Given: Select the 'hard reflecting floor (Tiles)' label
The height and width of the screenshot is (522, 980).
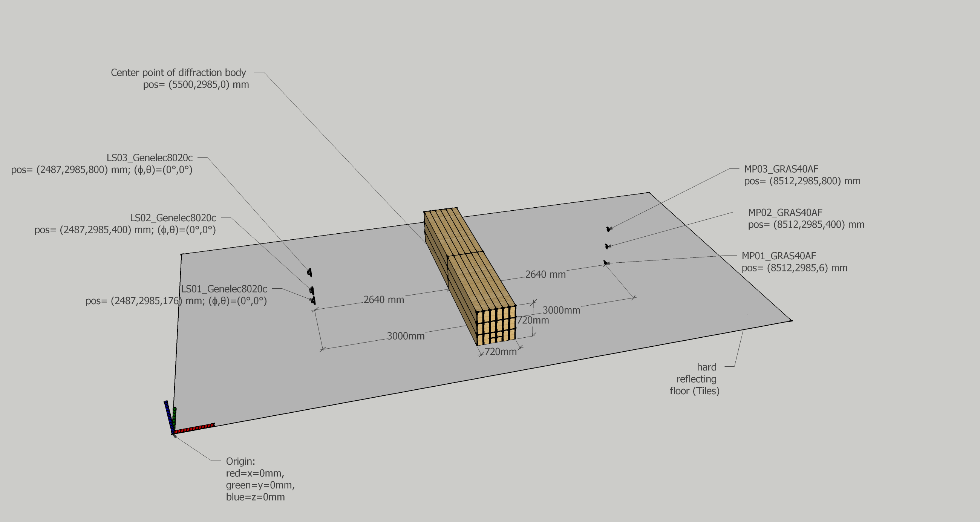Looking at the screenshot, I should 695,379.
